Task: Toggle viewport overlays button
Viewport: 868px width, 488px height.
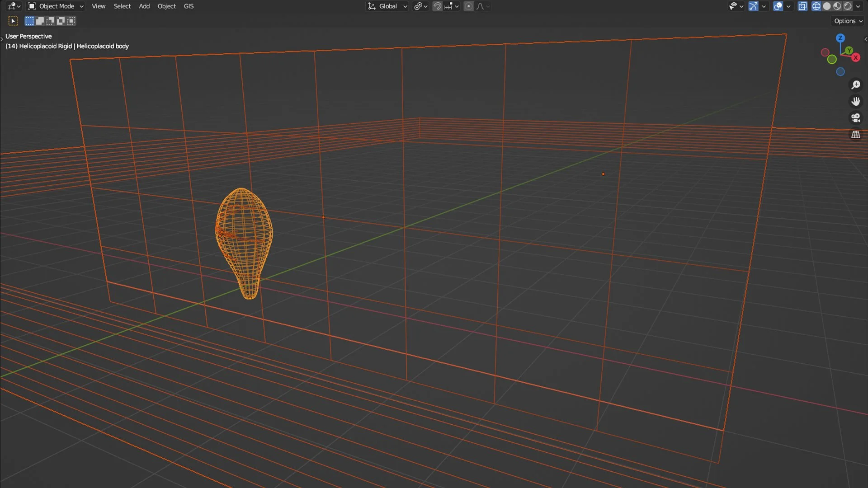Action: (778, 6)
